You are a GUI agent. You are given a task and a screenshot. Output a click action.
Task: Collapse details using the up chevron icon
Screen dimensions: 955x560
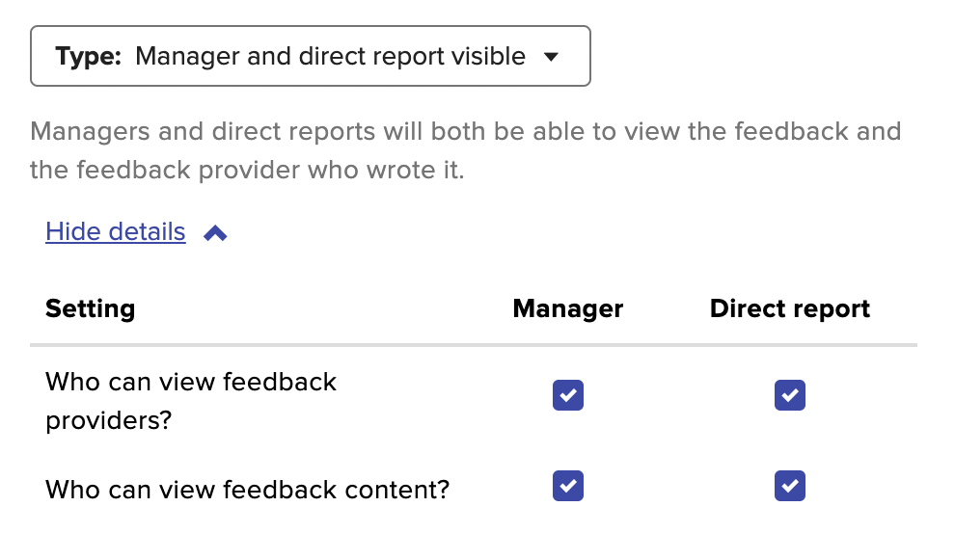[x=215, y=233]
